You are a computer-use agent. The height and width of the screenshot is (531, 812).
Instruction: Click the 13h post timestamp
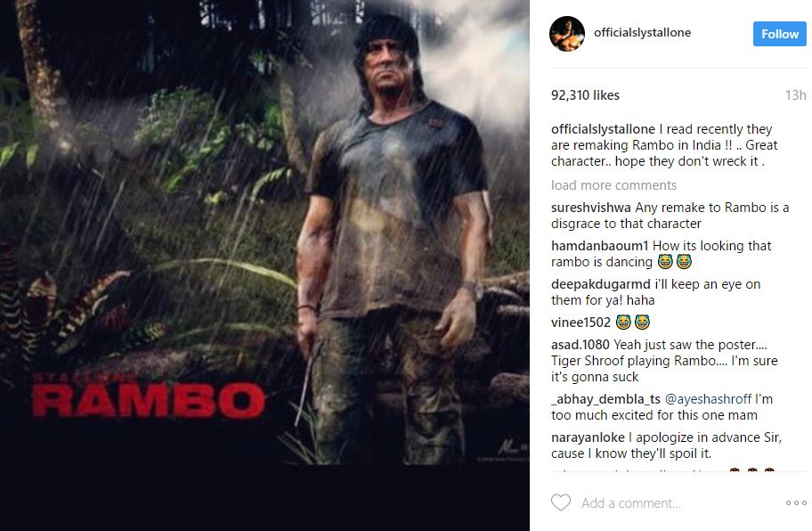coord(795,95)
